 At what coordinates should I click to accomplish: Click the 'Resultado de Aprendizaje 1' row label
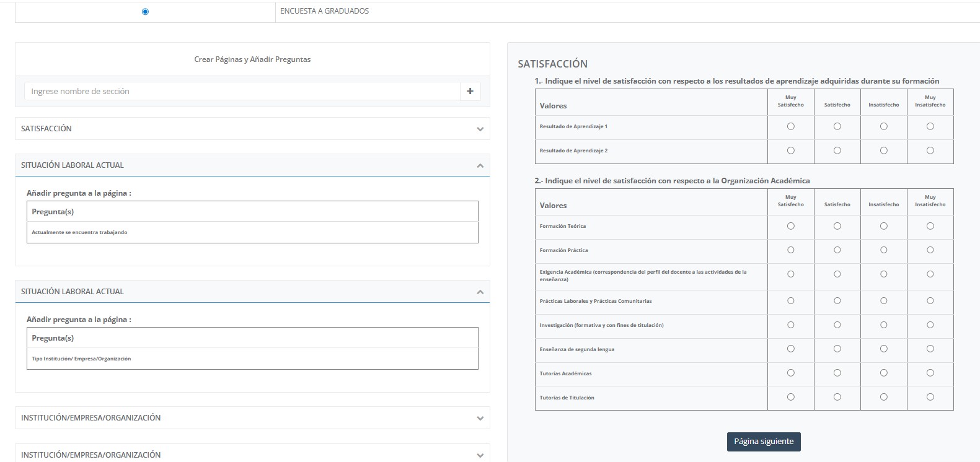[573, 126]
